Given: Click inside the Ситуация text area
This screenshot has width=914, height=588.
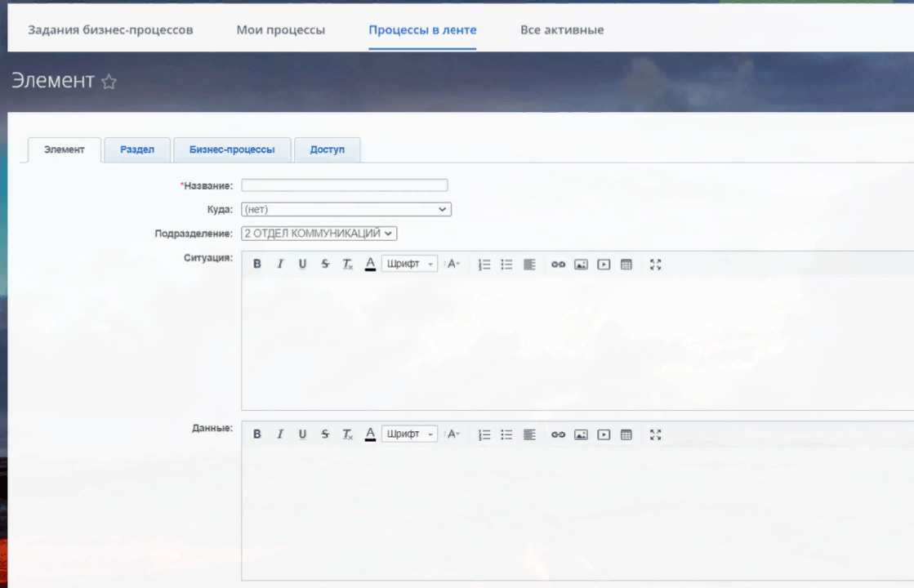Looking at the screenshot, I should [x=577, y=344].
